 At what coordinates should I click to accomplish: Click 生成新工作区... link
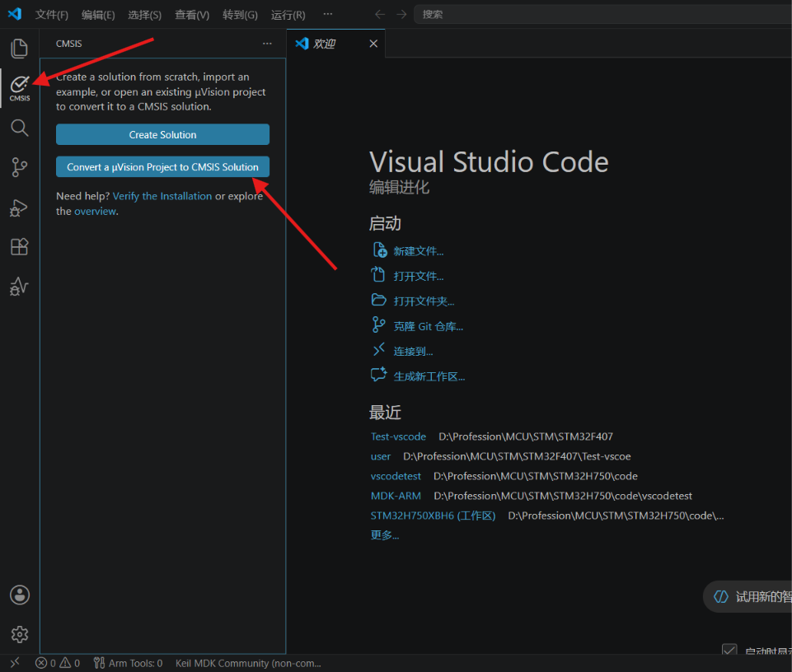tap(429, 376)
